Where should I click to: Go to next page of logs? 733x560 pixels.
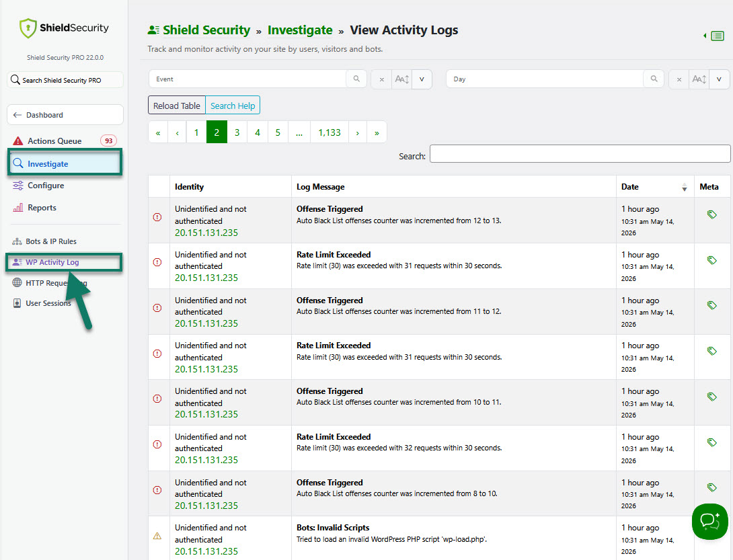click(x=358, y=132)
